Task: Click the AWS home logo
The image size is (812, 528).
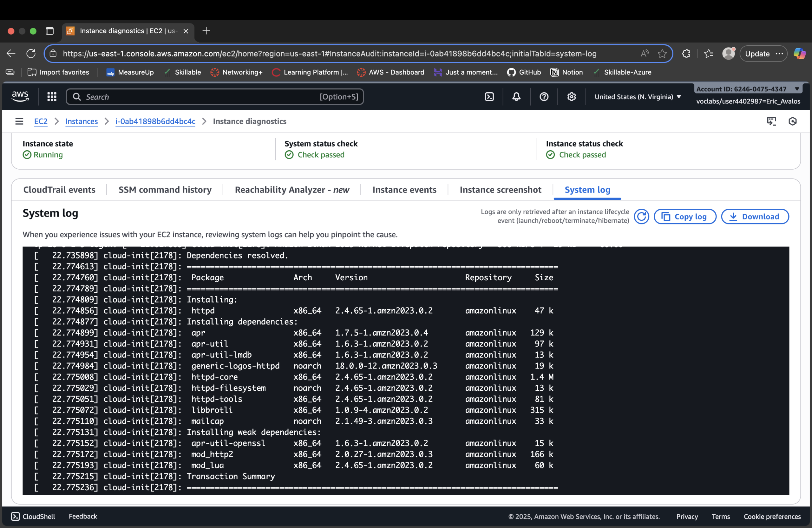Action: 20,96
